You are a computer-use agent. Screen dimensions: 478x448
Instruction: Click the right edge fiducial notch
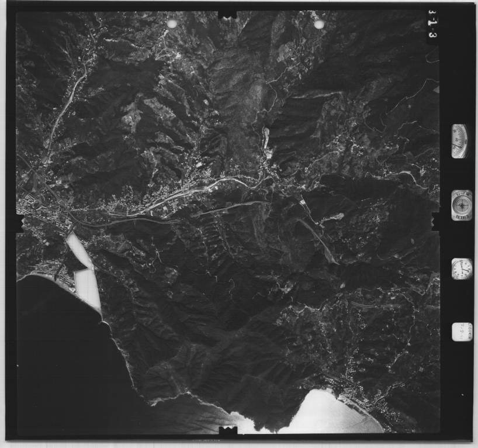(x=435, y=220)
